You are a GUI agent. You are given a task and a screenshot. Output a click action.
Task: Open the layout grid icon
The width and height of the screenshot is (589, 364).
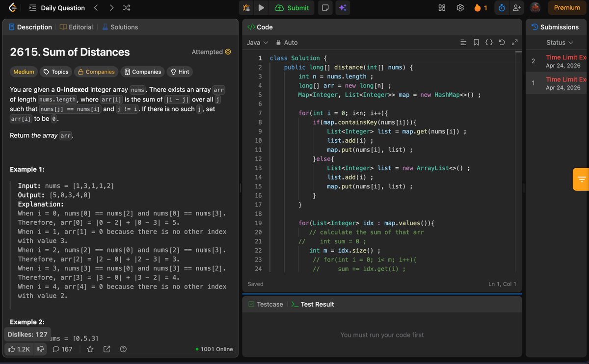point(442,8)
